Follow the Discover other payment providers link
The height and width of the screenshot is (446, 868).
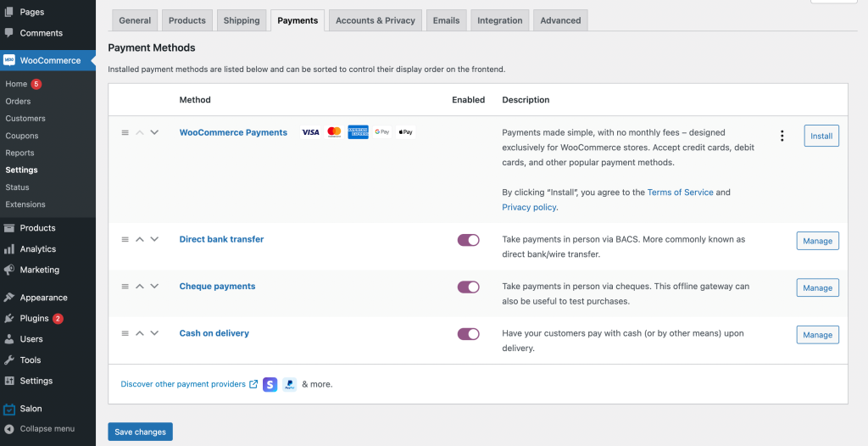(x=183, y=384)
